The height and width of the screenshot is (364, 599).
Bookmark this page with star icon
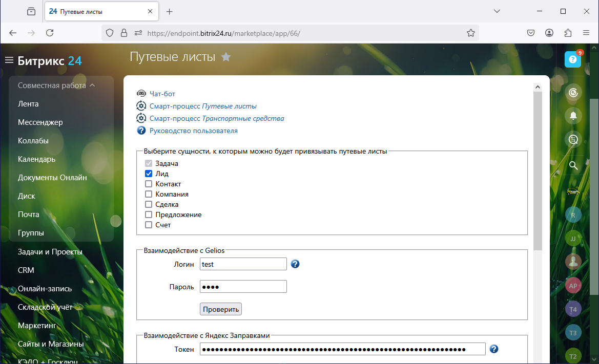point(471,33)
